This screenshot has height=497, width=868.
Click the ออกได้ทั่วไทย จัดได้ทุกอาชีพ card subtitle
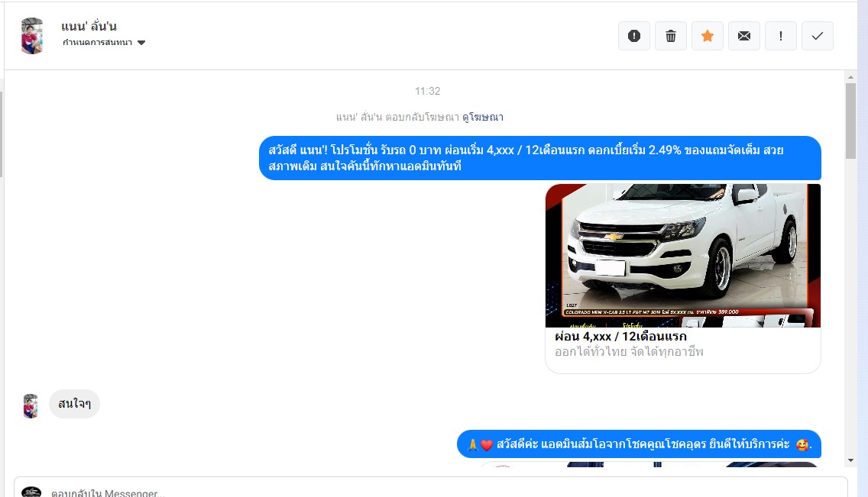[x=629, y=352]
